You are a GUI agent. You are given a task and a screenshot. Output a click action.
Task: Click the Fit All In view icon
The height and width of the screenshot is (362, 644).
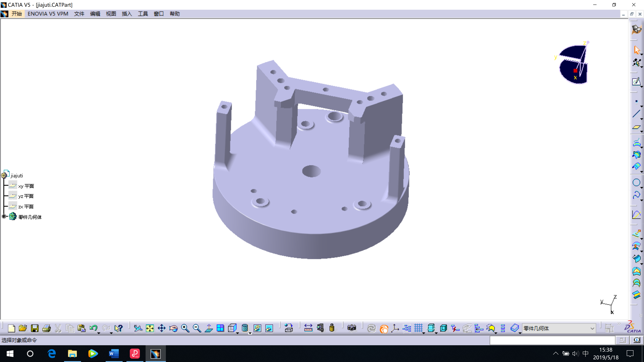(150, 328)
